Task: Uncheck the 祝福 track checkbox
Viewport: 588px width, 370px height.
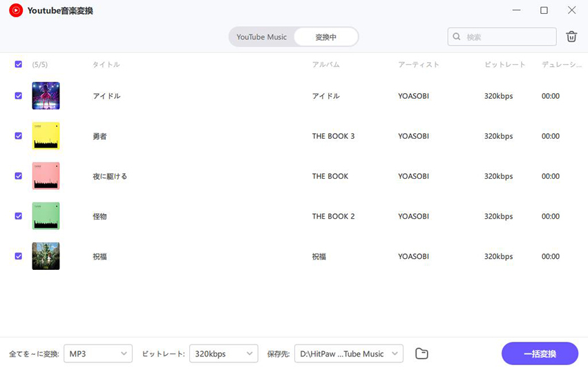Action: (x=19, y=256)
